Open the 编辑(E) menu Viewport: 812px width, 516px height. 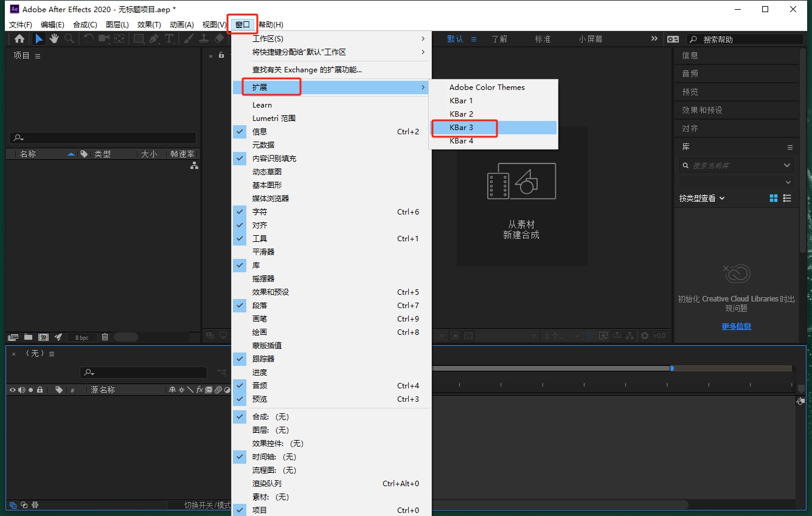pyautogui.click(x=52, y=24)
